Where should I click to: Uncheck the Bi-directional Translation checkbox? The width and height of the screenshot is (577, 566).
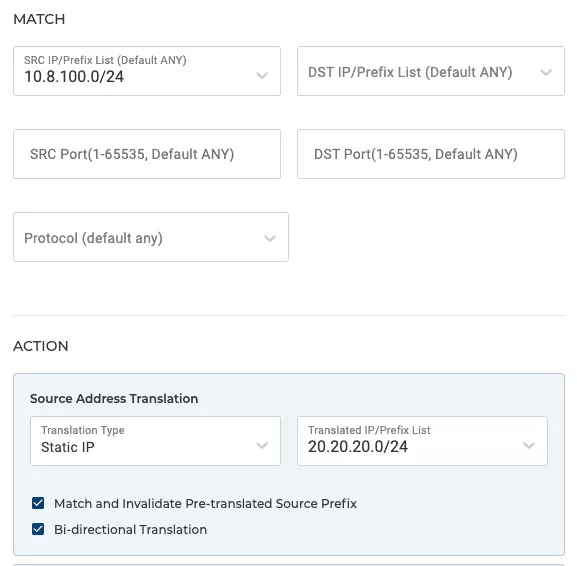38,529
